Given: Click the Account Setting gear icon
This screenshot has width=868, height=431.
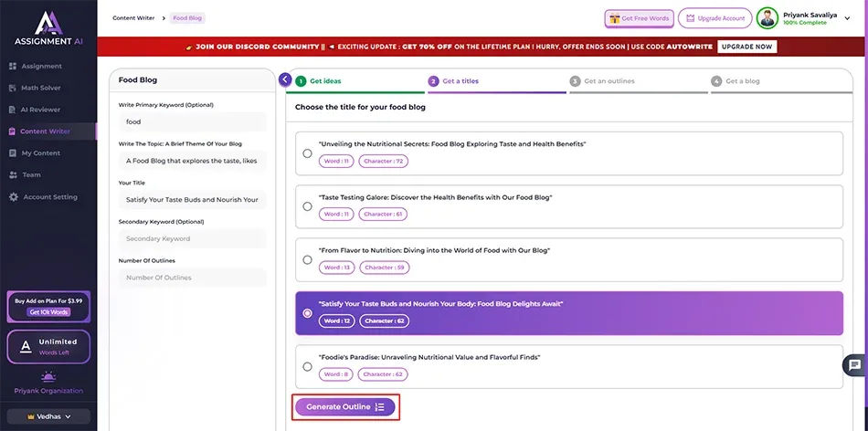Looking at the screenshot, I should tap(13, 197).
